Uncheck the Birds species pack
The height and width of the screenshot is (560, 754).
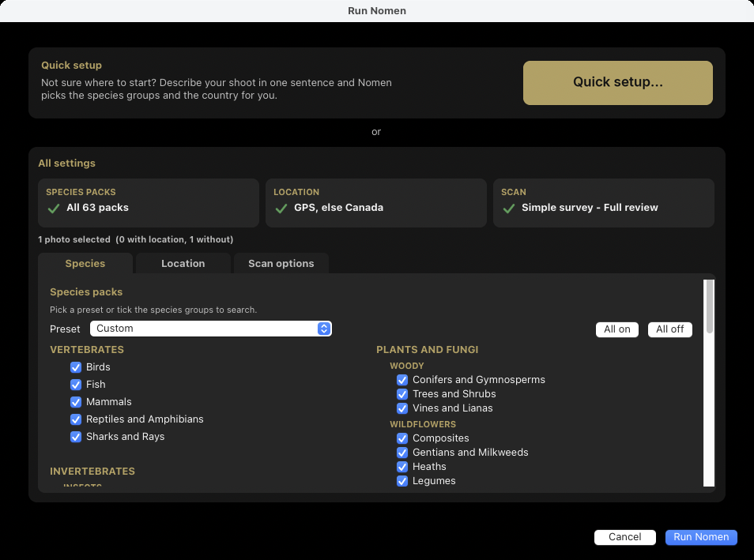click(76, 367)
